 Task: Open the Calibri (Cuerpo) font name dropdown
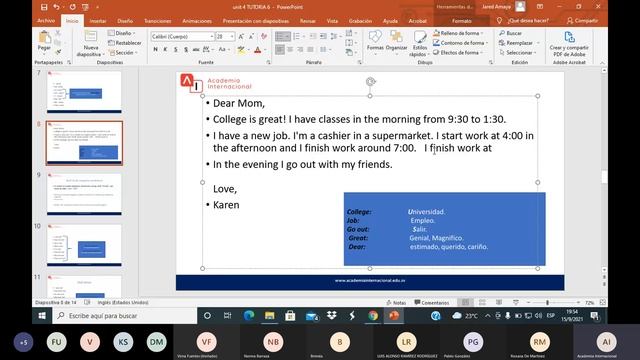coord(212,37)
